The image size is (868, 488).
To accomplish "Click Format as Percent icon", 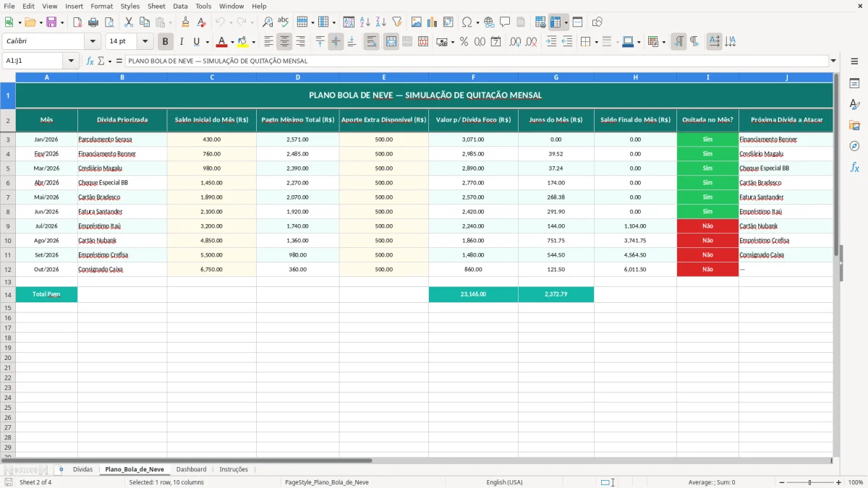I will (464, 42).
